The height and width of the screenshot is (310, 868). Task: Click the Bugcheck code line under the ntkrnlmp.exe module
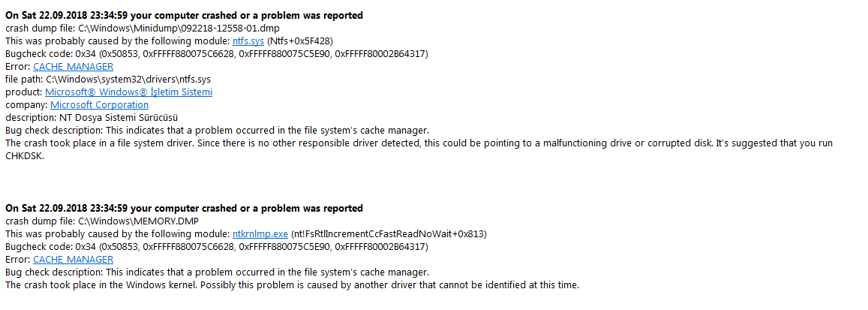217,246
